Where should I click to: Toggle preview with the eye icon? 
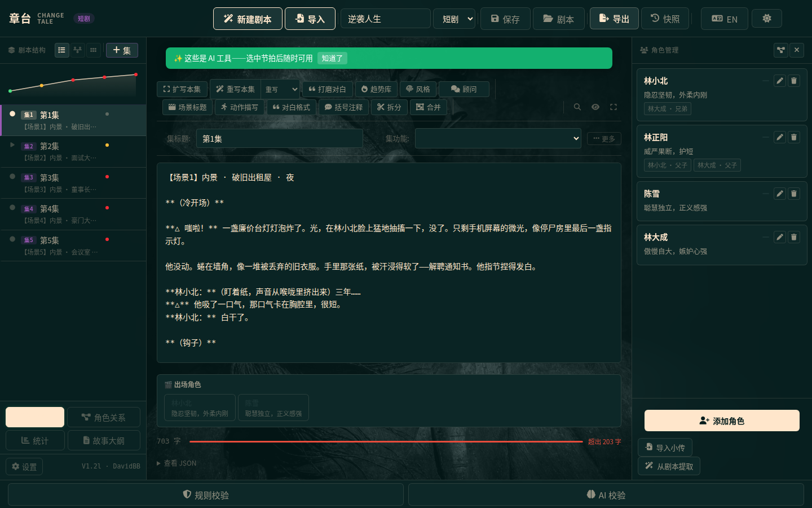[595, 107]
